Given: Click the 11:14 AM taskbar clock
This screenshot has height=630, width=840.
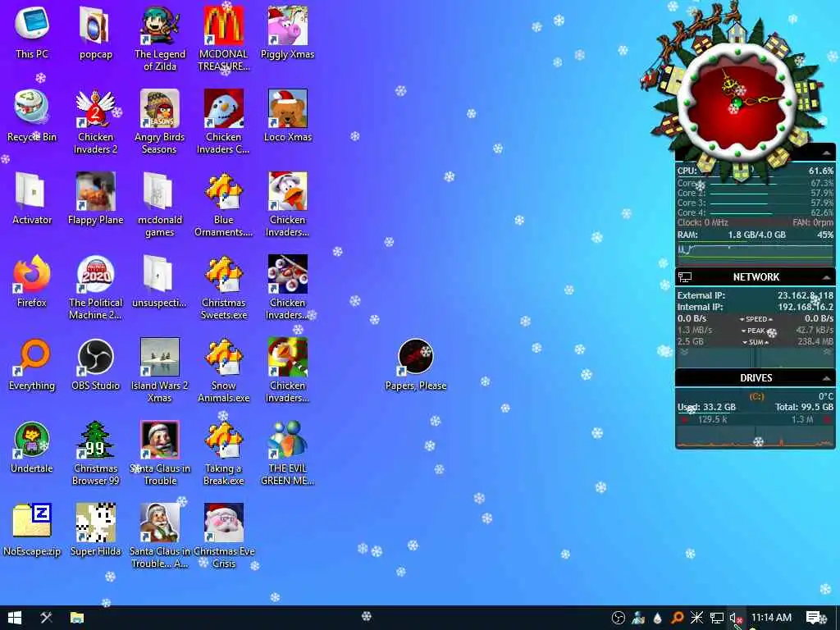Looking at the screenshot, I should pos(771,617).
